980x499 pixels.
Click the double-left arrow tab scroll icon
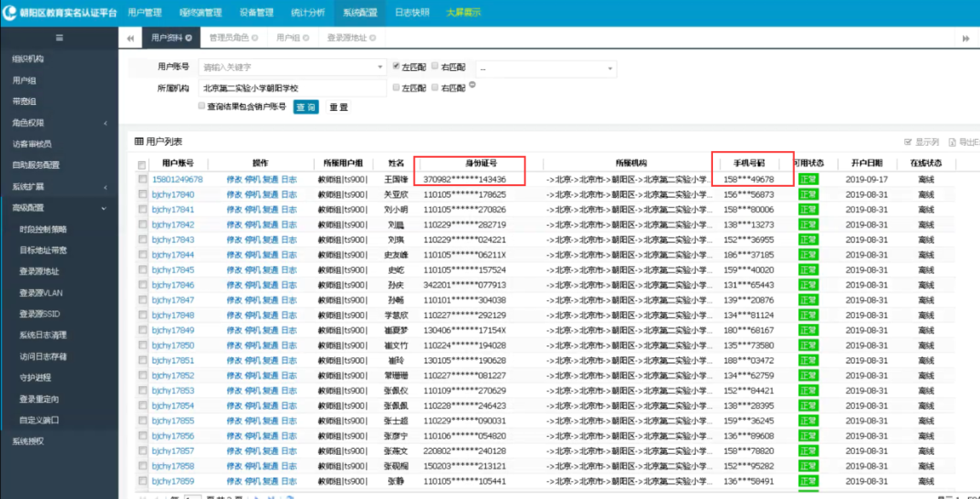point(130,38)
